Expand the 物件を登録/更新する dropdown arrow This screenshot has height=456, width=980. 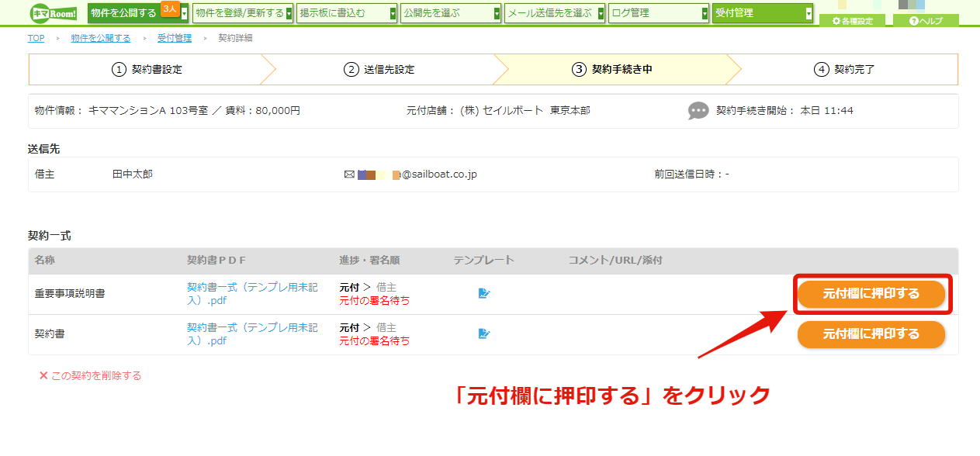click(289, 14)
